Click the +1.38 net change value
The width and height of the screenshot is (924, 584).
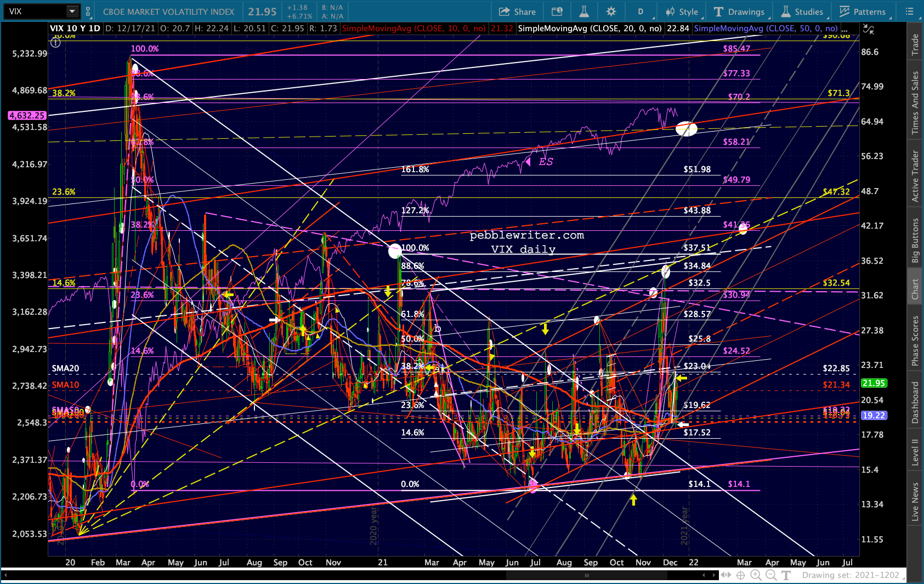coord(297,8)
